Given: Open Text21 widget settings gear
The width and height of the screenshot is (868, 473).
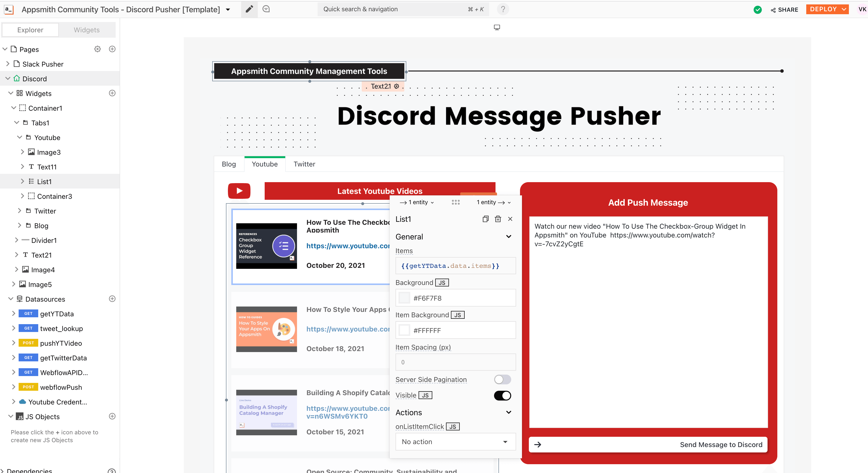Looking at the screenshot, I should tap(397, 86).
